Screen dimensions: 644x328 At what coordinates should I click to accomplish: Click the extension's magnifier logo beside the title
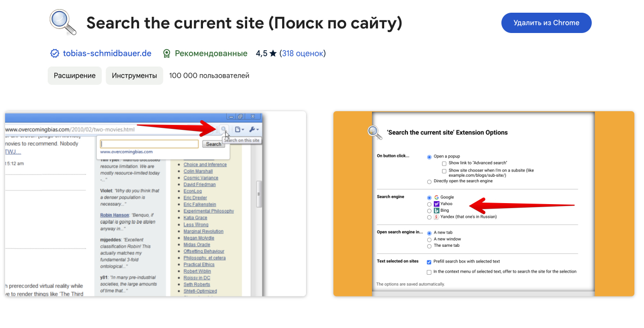63,22
